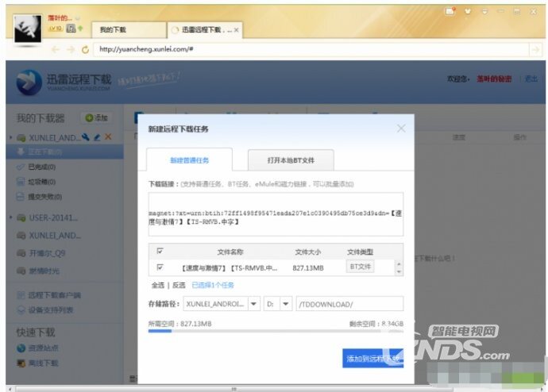Select the first XUNLEI_AND device entry

click(55, 138)
